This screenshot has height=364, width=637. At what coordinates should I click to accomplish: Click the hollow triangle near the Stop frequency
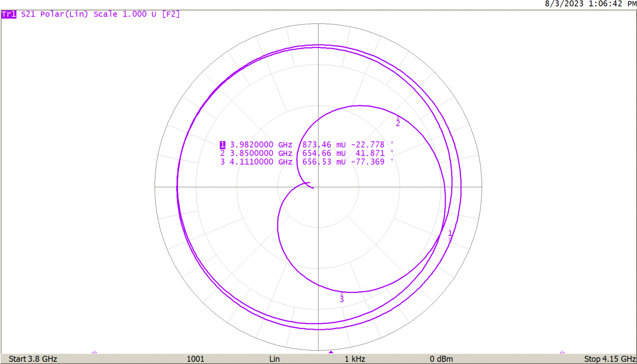(x=563, y=352)
